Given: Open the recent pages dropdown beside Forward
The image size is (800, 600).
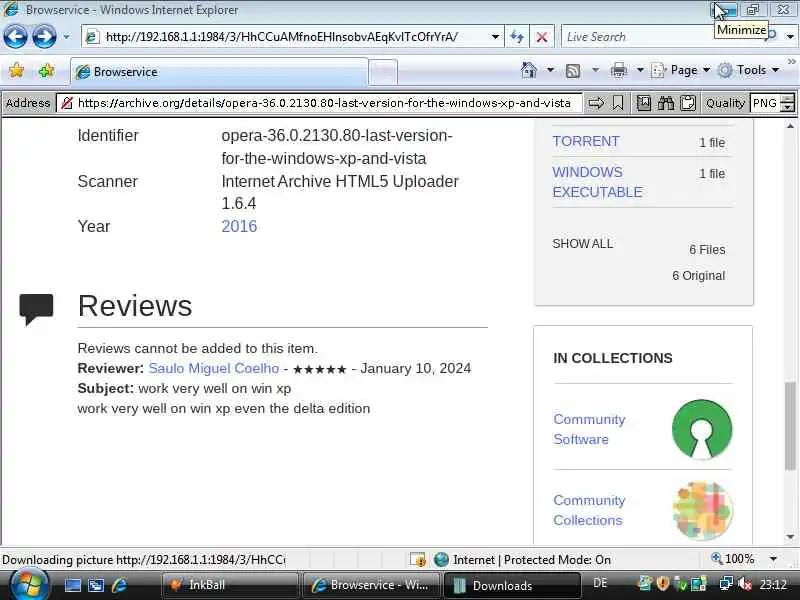Looking at the screenshot, I should tap(66, 37).
